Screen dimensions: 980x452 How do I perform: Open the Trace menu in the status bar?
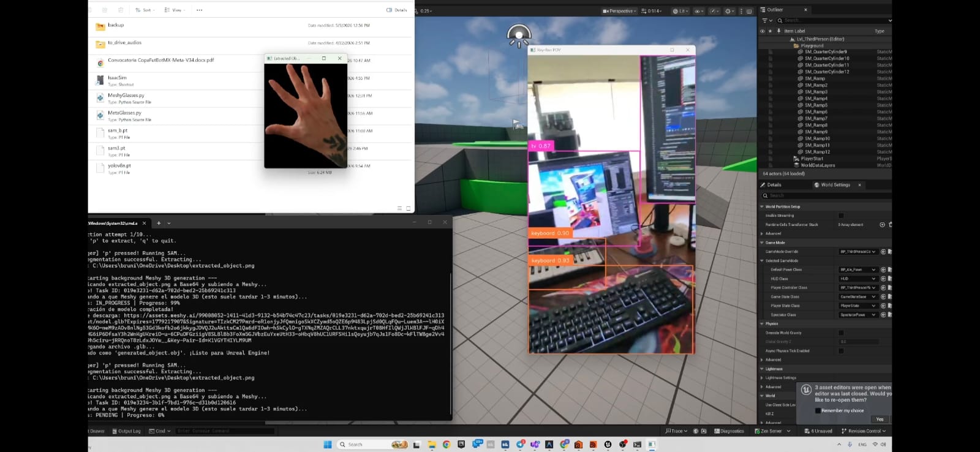click(x=676, y=431)
